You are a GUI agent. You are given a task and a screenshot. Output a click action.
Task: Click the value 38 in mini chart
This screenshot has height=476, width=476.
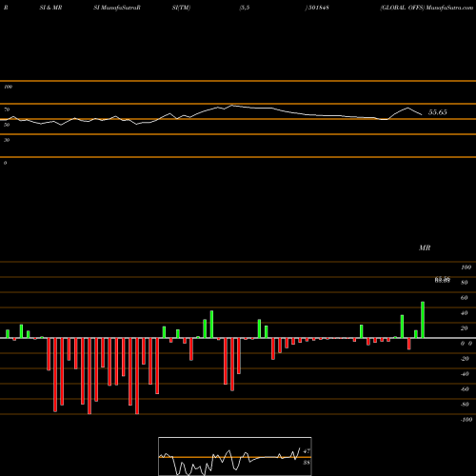click(307, 463)
